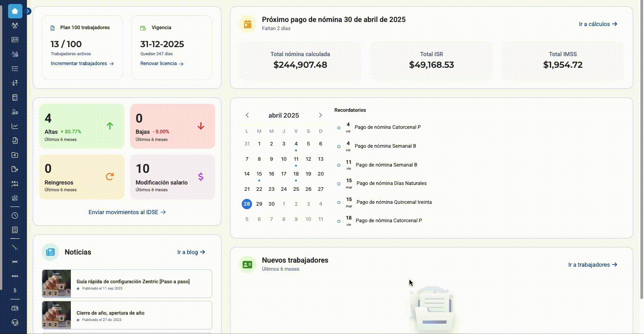Click reminder Pago de nómina Días Naturales
This screenshot has height=334, width=644.
point(392,183)
